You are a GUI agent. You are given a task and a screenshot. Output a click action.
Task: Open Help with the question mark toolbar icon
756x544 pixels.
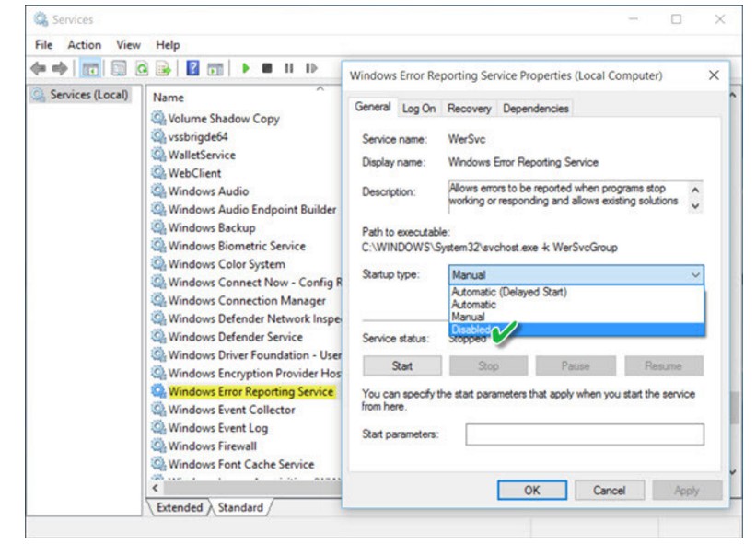192,68
